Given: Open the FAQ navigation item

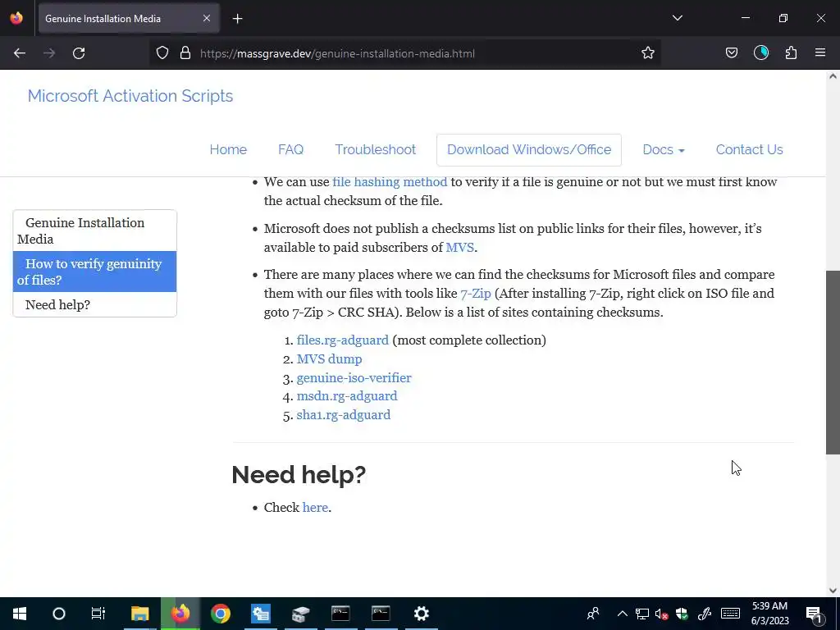Looking at the screenshot, I should [291, 149].
